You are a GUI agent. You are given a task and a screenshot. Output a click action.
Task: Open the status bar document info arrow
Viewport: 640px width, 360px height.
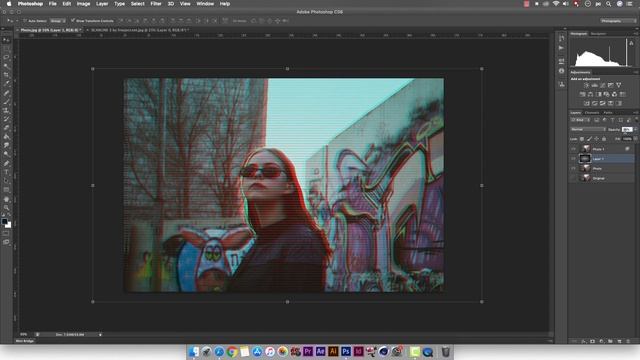coord(100,334)
